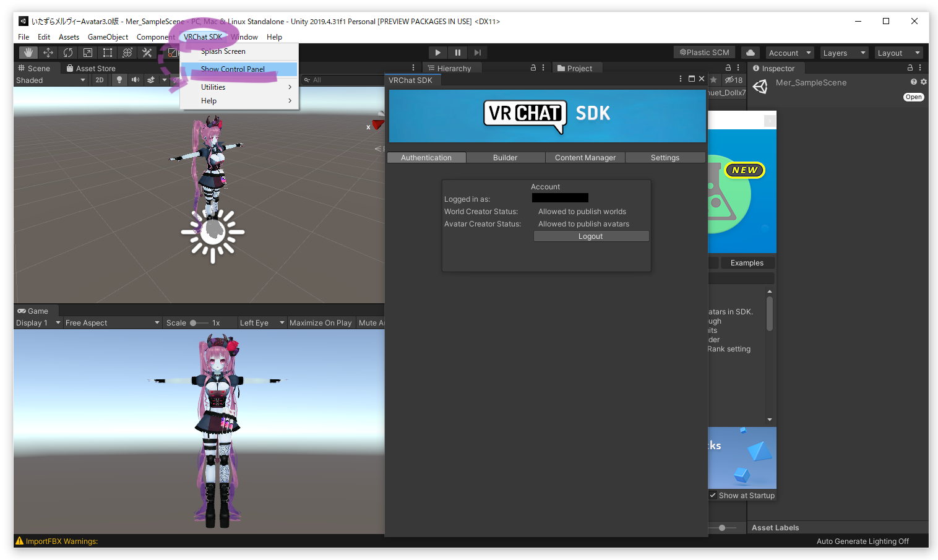This screenshot has width=938, height=560.
Task: Open the Free Aspect dropdown
Action: point(113,323)
